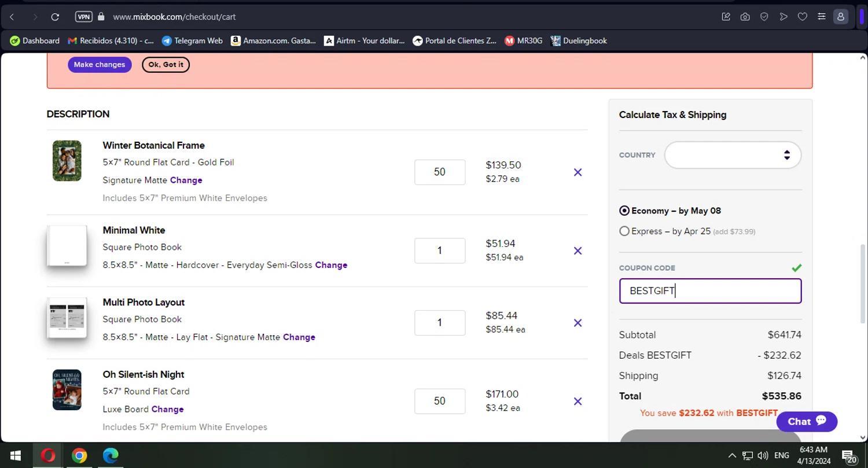Click the Total $535.86 amount
Screen dimensions: 868x468
[782, 396]
